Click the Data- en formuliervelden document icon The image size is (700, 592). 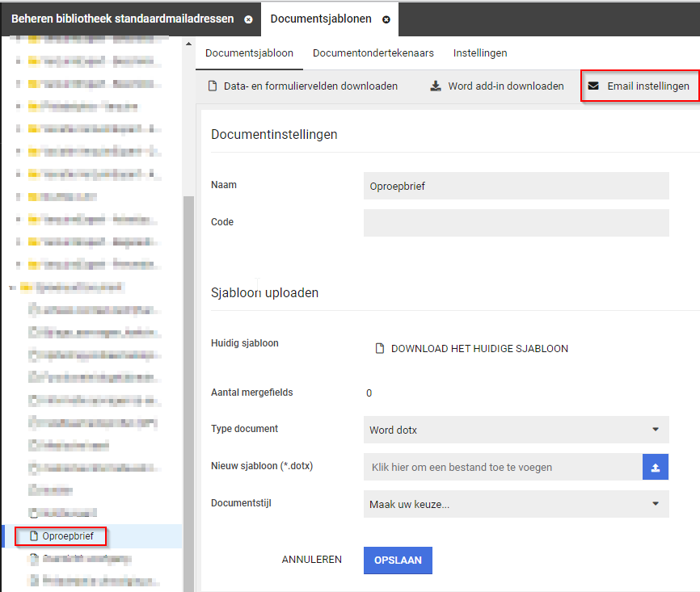pos(213,86)
